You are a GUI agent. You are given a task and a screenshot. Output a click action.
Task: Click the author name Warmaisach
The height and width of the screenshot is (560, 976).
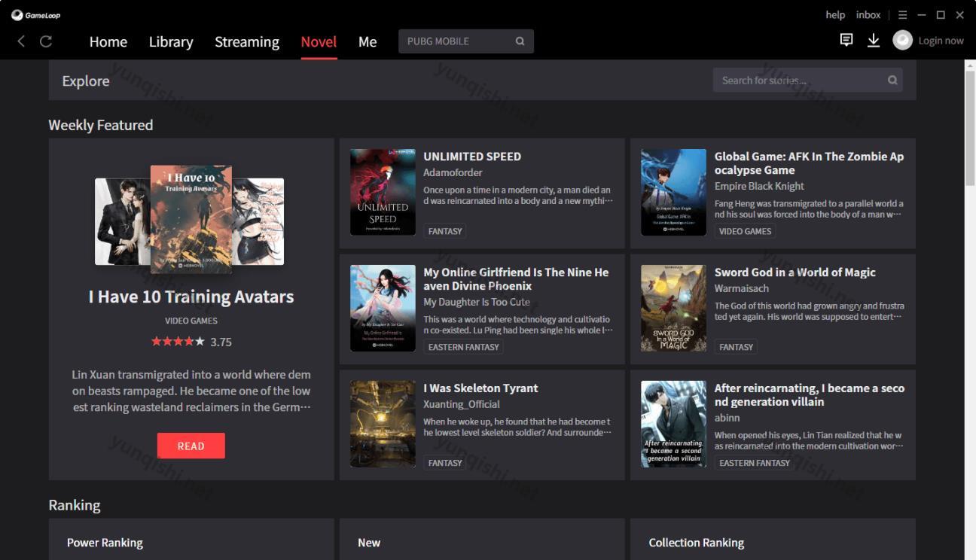(x=742, y=288)
